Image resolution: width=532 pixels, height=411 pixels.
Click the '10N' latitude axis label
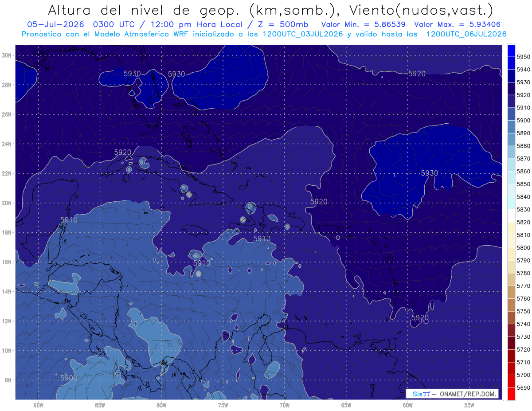click(x=7, y=351)
